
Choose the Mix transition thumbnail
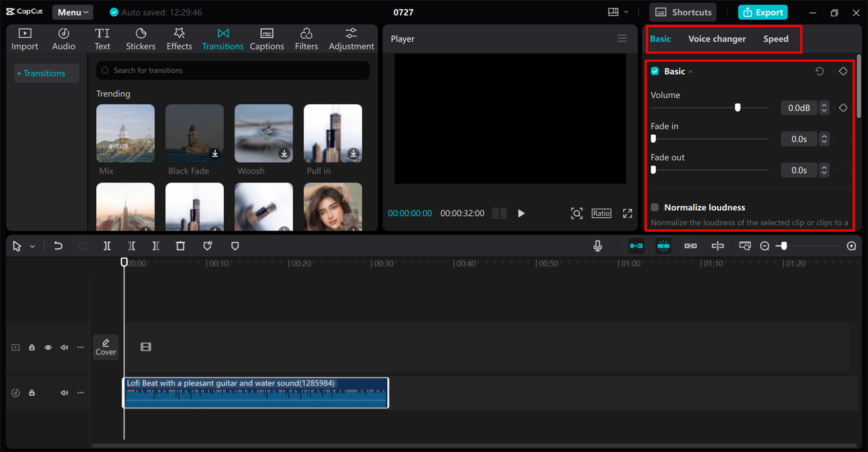coord(125,133)
